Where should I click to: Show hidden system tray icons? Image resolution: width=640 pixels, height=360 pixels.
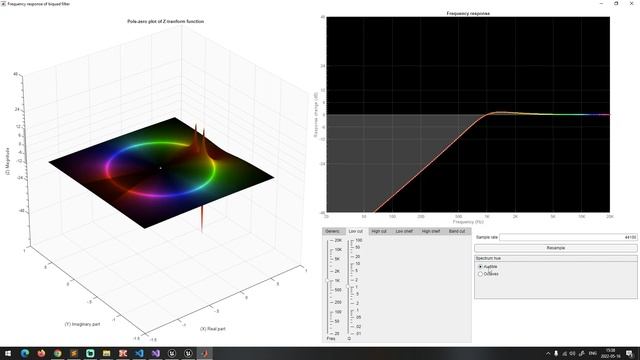[x=548, y=353]
